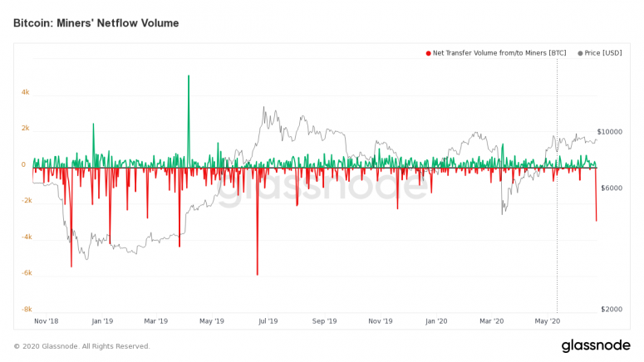
Task: Toggle Net Transfer Volume legend entry
Action: [x=496, y=53]
